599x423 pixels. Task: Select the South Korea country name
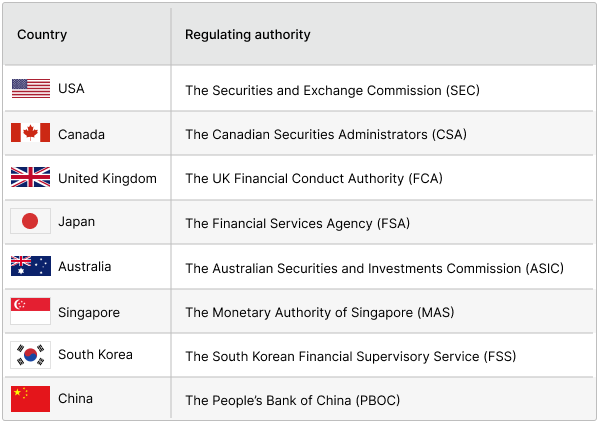pos(96,355)
